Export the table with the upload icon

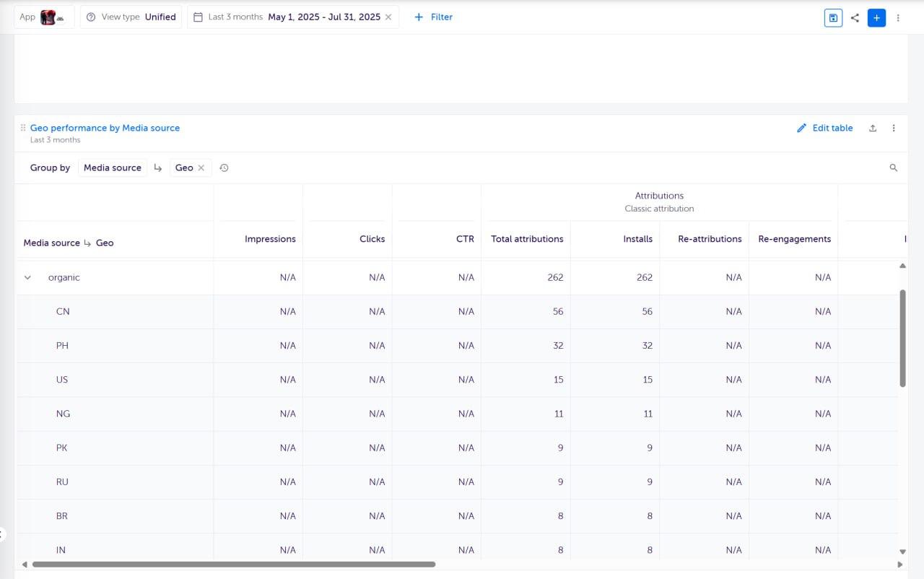coord(872,128)
